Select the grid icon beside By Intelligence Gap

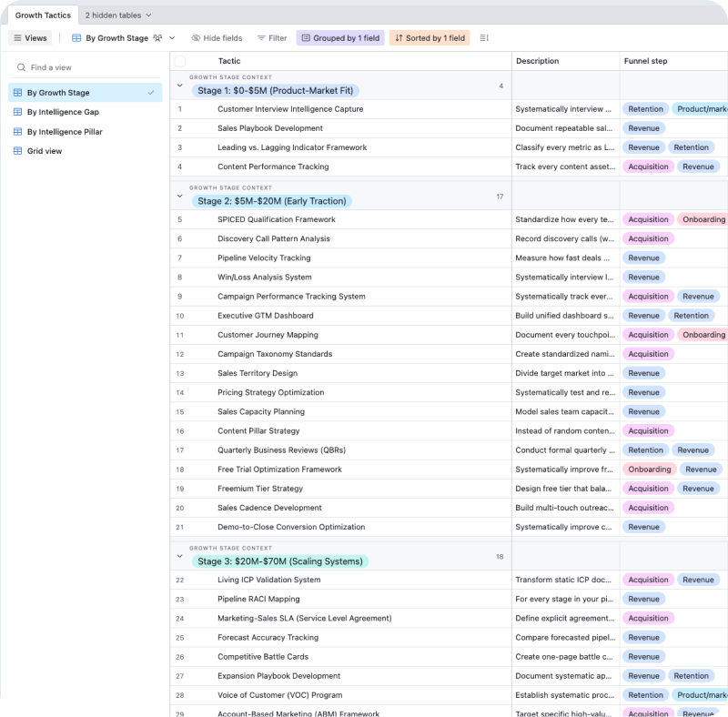(x=18, y=113)
